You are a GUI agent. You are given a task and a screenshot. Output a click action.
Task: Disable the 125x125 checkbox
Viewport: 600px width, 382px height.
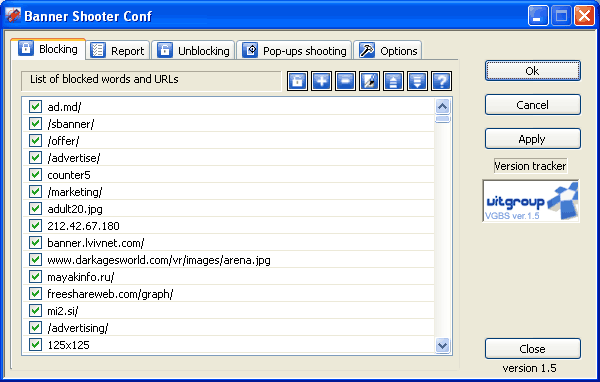[x=35, y=344]
